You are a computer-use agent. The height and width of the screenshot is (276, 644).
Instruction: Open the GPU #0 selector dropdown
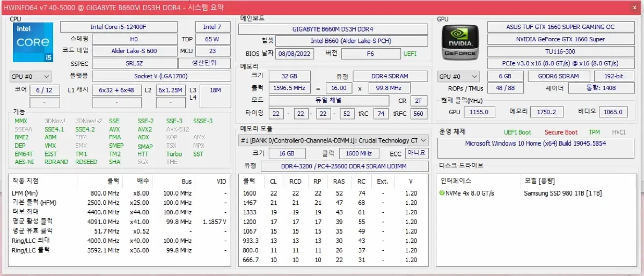click(458, 77)
